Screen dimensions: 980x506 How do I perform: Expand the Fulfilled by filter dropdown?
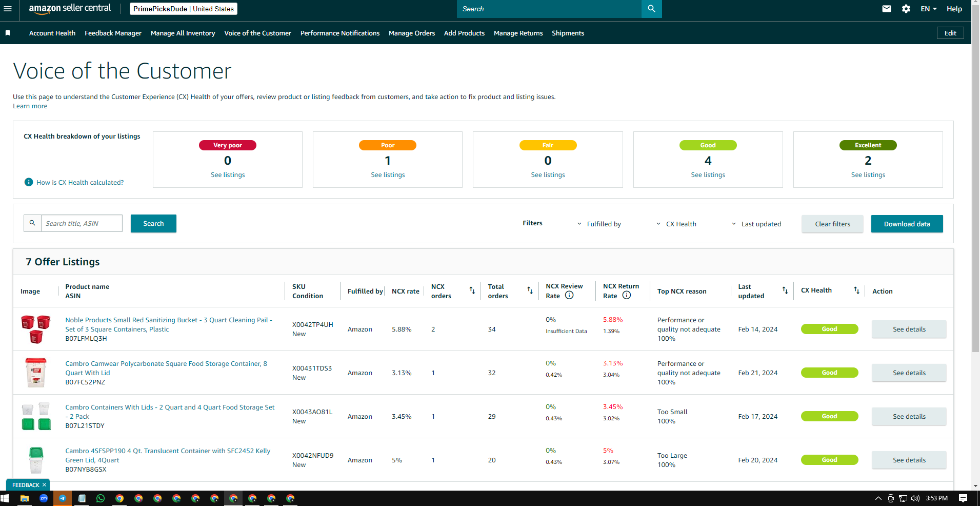(x=599, y=224)
